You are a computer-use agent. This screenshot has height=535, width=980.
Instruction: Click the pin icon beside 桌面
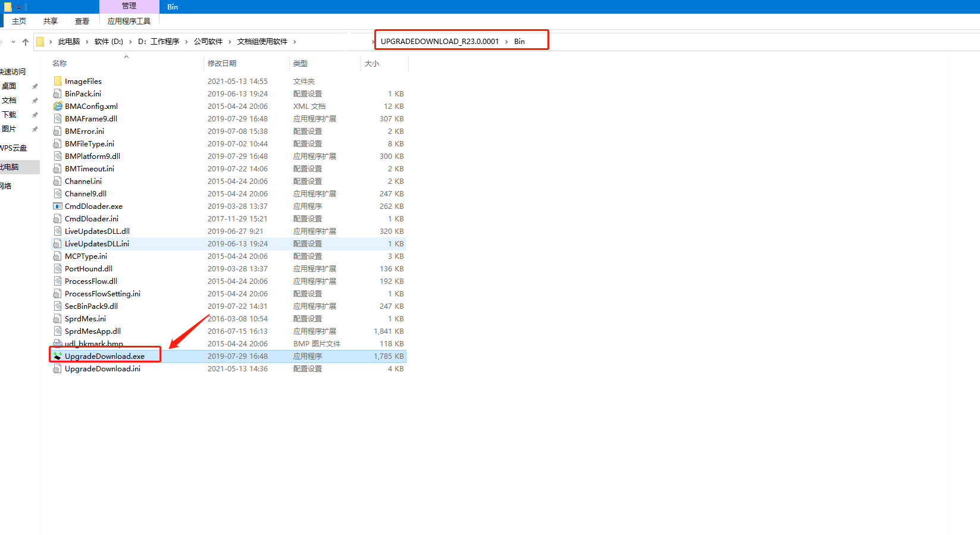[x=35, y=86]
